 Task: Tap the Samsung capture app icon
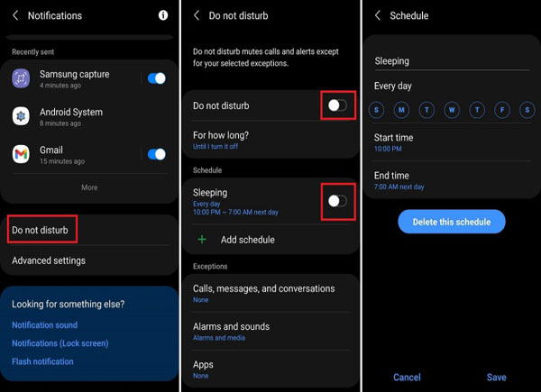click(x=21, y=78)
